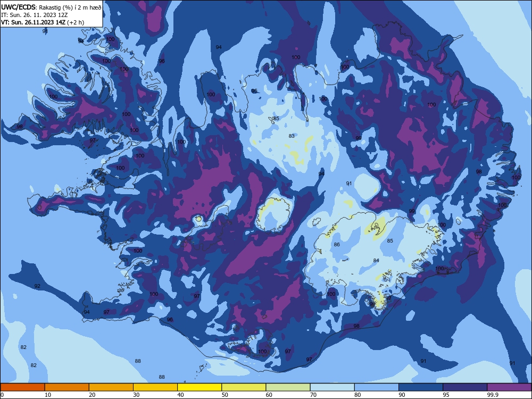Click the humidity value '86' on the map
The height and width of the screenshot is (399, 532).
[337, 244]
